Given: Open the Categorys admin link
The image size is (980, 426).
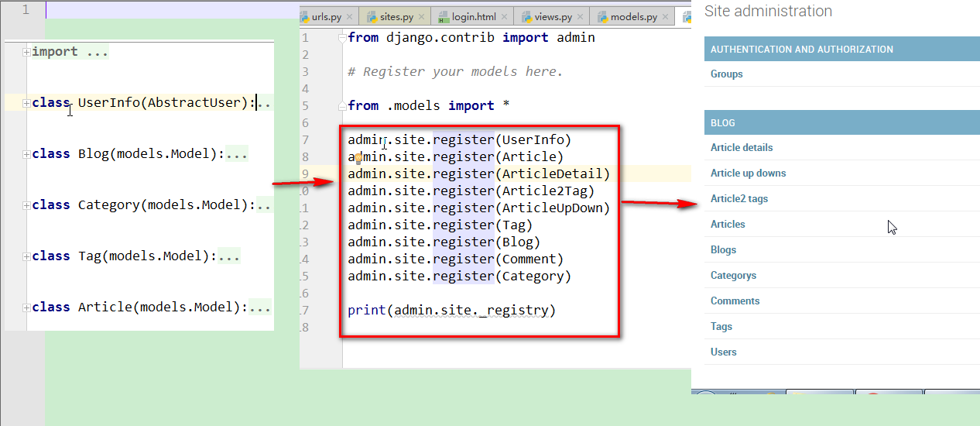Looking at the screenshot, I should 733,276.
